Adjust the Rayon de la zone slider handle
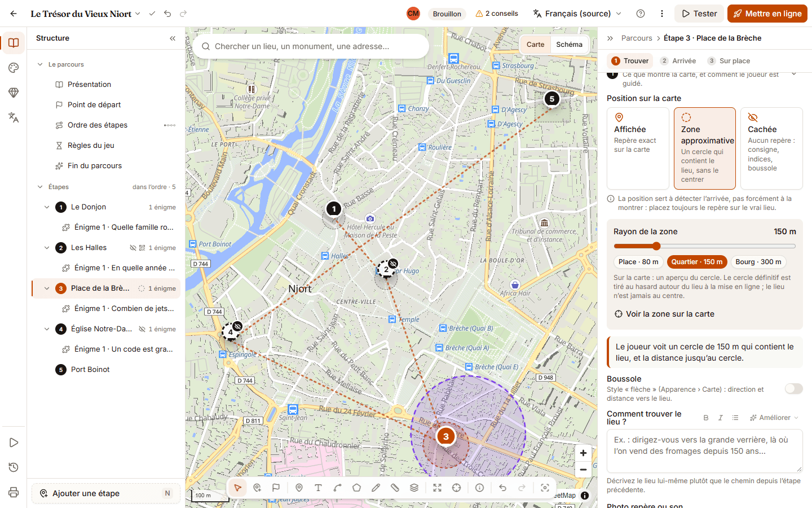 click(656, 246)
